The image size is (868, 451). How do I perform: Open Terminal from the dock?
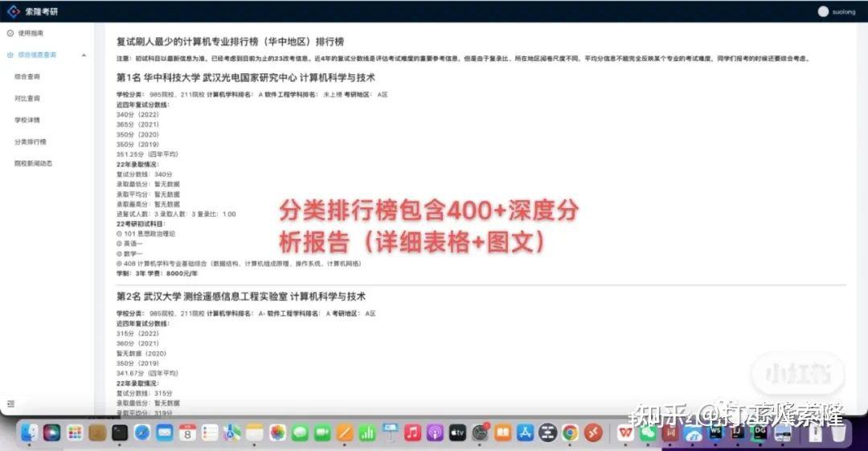[120, 433]
